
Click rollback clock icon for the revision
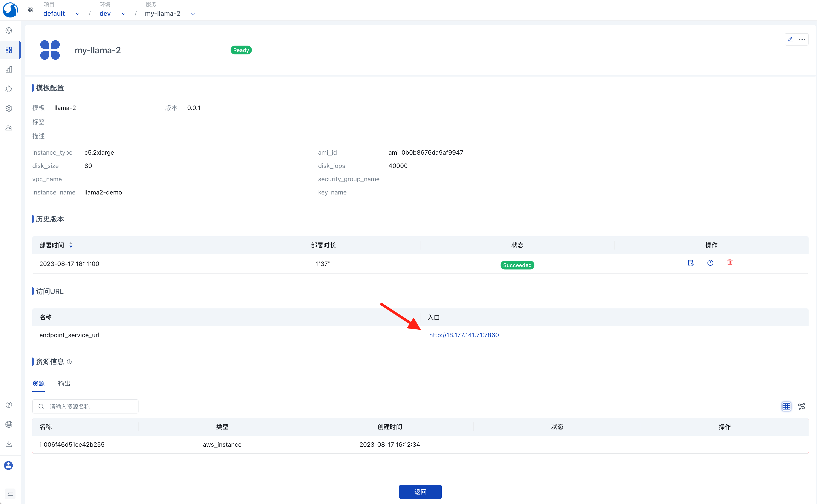pyautogui.click(x=710, y=263)
